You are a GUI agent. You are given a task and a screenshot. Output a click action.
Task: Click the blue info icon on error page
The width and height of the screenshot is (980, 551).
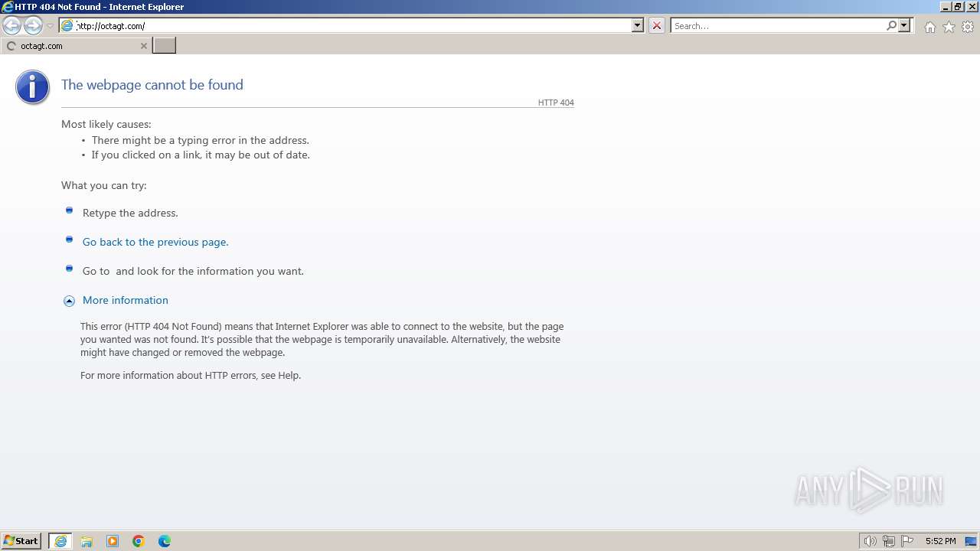click(x=32, y=86)
